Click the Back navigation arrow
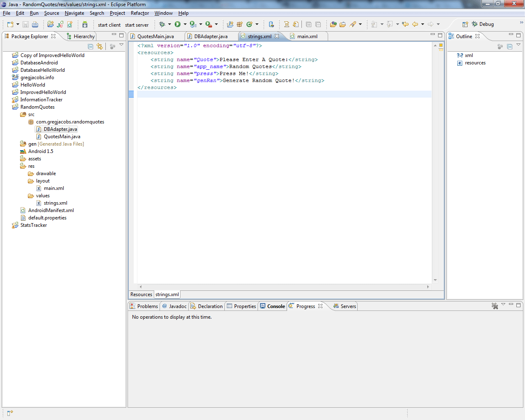 415,25
